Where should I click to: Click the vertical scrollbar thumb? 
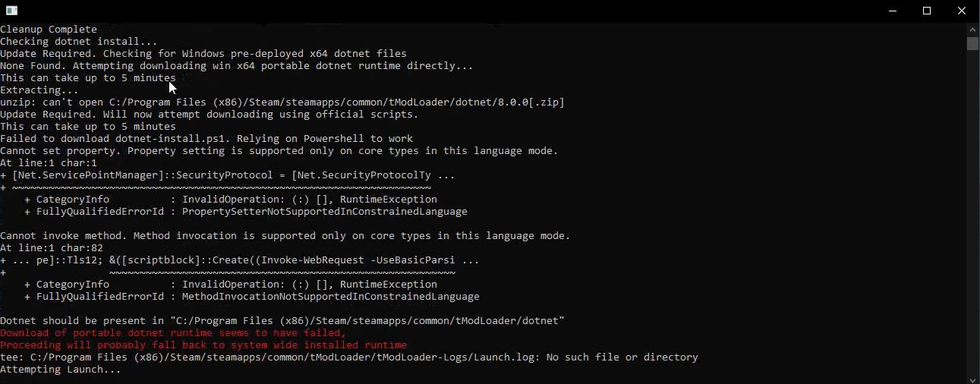[x=972, y=43]
